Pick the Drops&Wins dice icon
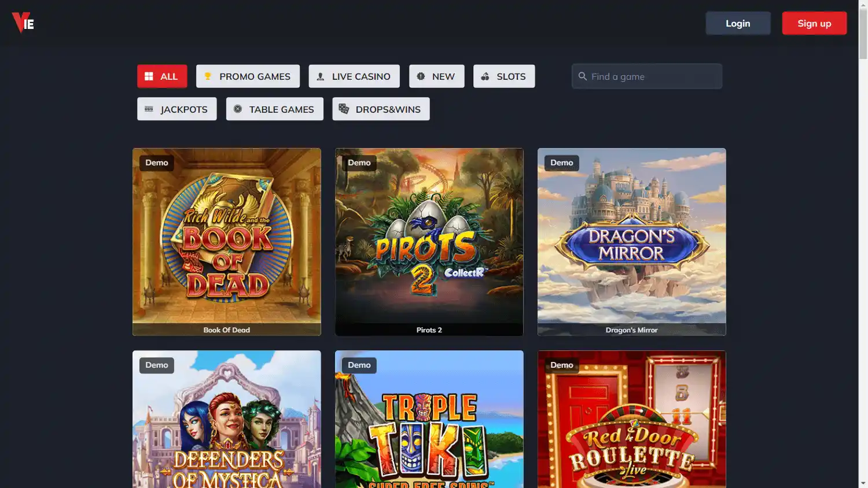The image size is (868, 488). pyautogui.click(x=344, y=109)
